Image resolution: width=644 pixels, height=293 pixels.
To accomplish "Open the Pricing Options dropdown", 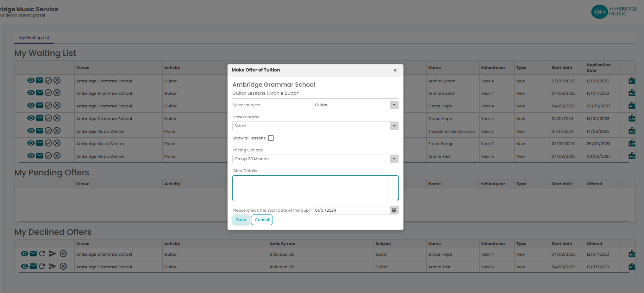I will click(315, 159).
